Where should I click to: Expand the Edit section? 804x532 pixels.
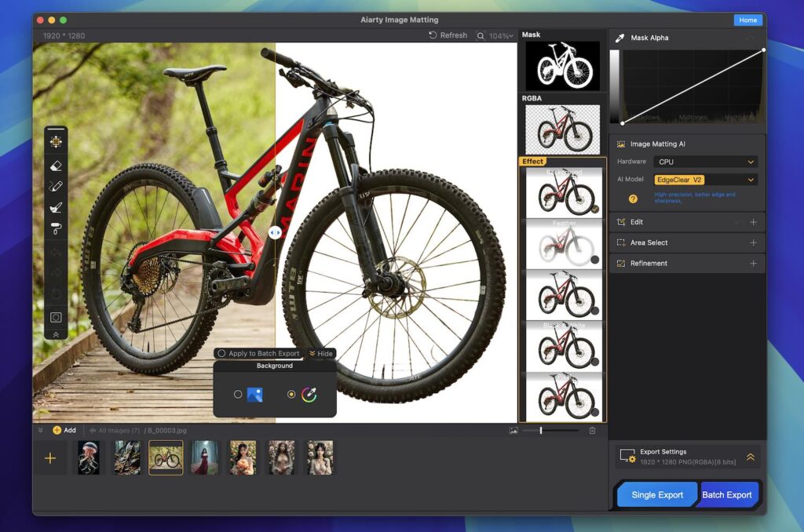pyautogui.click(x=753, y=222)
